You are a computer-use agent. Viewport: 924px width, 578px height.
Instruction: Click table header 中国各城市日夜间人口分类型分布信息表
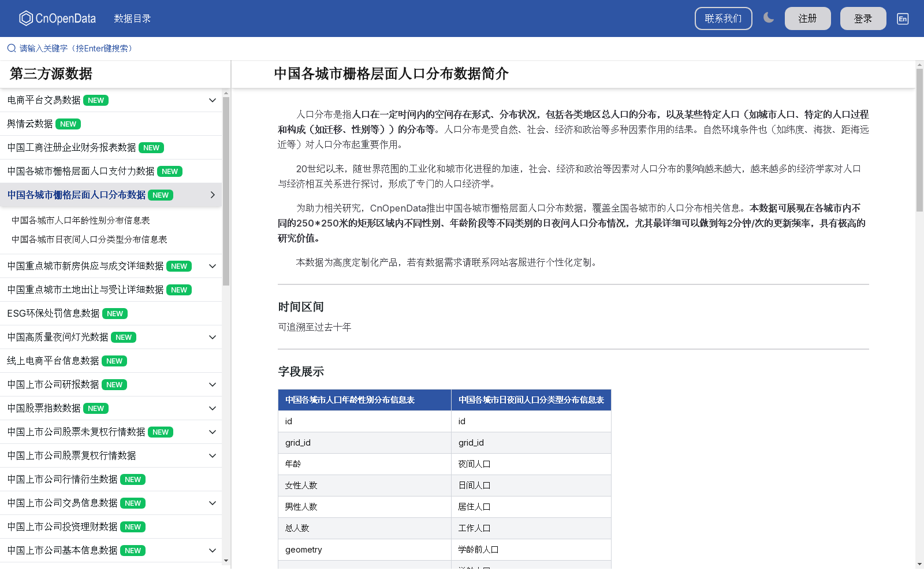[x=531, y=400]
